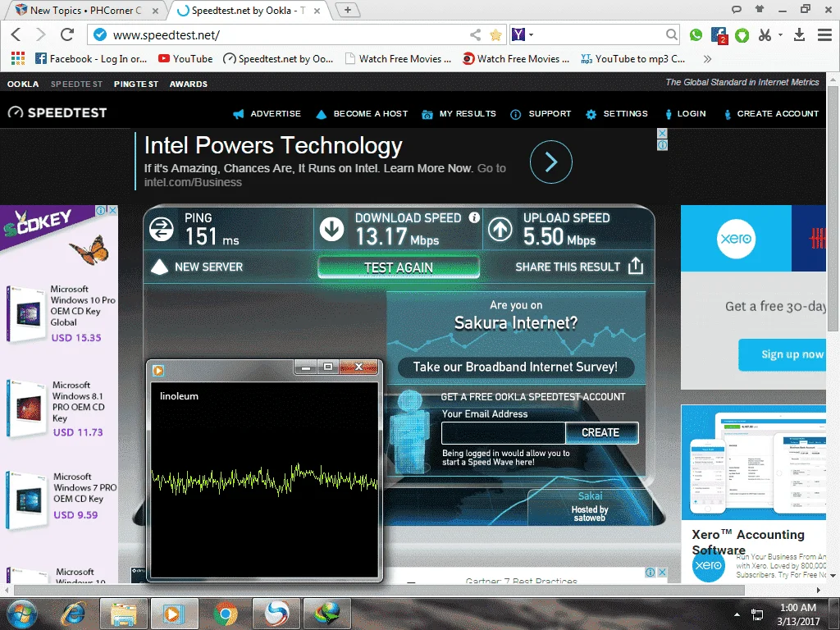Viewport: 840px width, 630px height.
Task: Expand the bookmarks overflow chevron
Action: pos(708,59)
